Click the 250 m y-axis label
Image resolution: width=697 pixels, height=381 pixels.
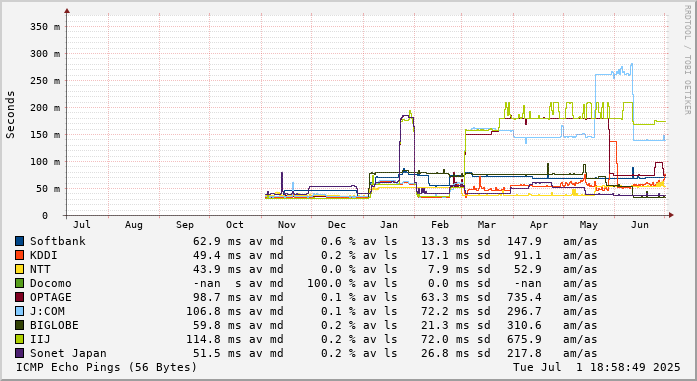coord(45,81)
